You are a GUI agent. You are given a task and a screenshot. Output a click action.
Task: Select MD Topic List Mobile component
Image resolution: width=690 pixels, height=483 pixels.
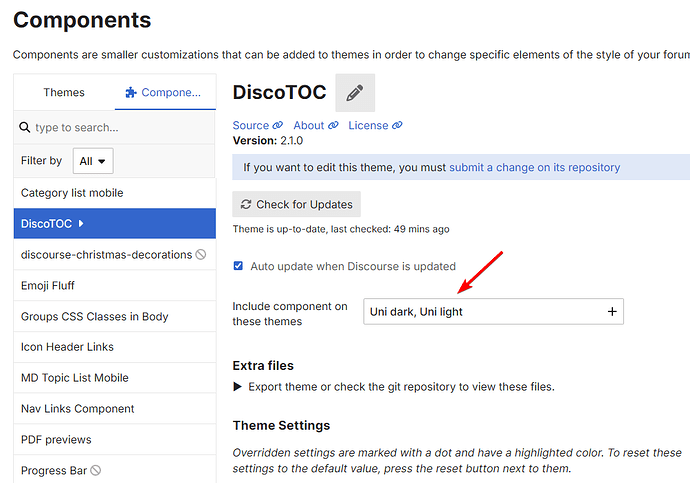click(115, 378)
